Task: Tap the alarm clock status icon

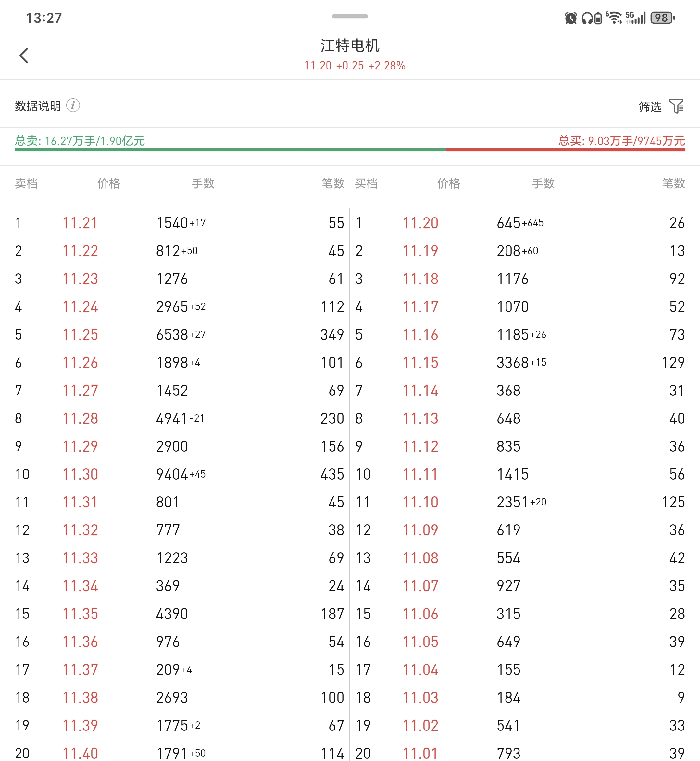Action: (x=570, y=18)
